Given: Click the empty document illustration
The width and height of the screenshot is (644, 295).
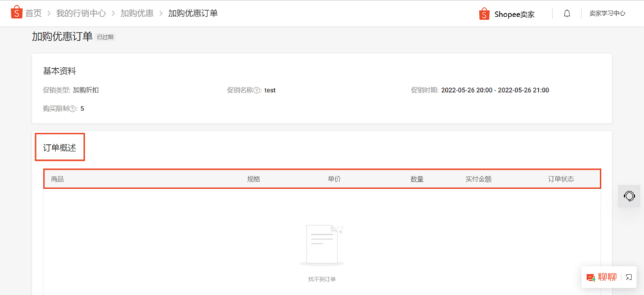Looking at the screenshot, I should pos(322,245).
